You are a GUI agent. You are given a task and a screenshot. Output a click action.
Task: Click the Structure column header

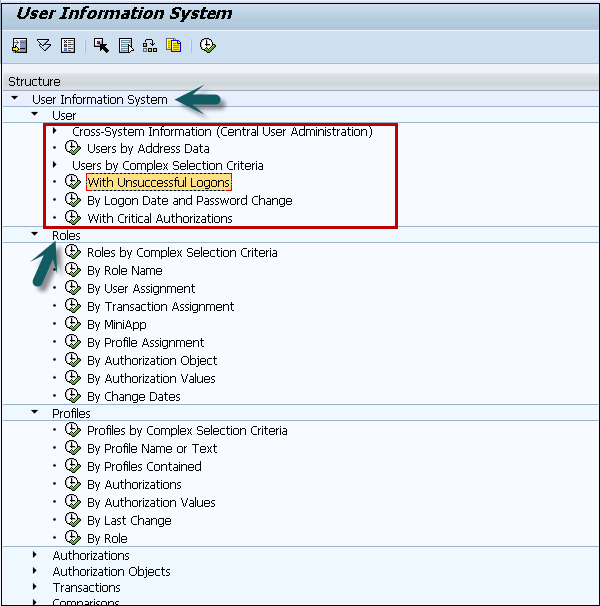coord(34,81)
